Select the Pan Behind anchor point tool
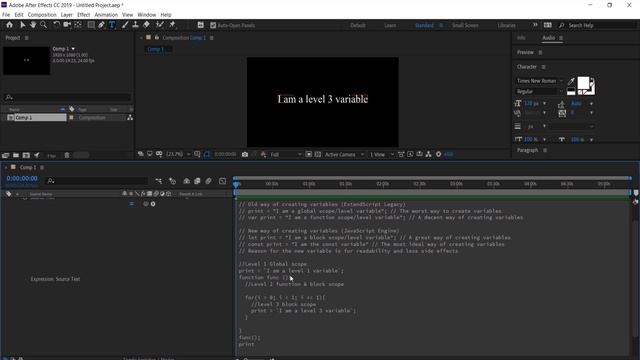 tap(78, 25)
